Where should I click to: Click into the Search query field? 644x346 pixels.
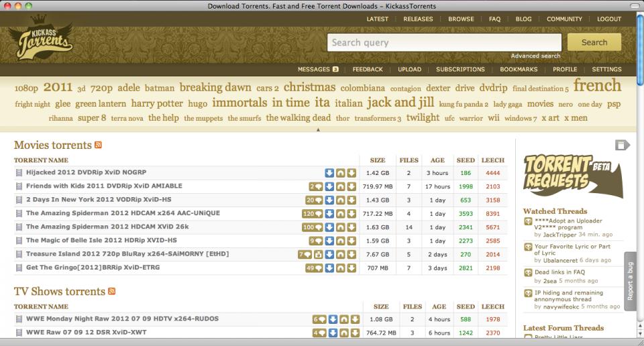pos(444,43)
